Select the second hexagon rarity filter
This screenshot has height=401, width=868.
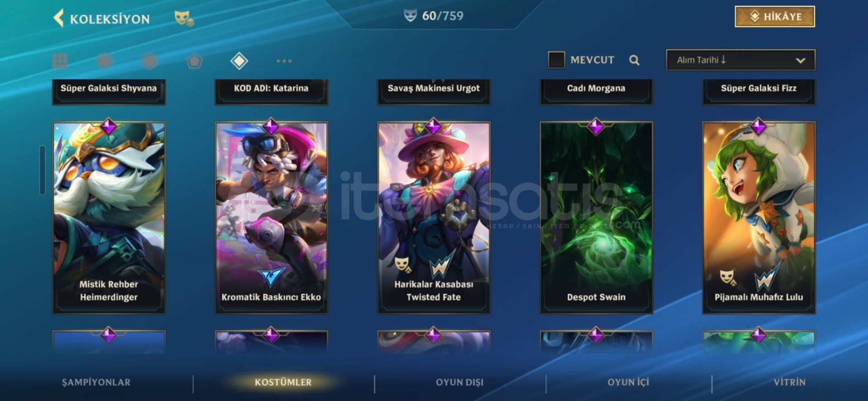(149, 61)
